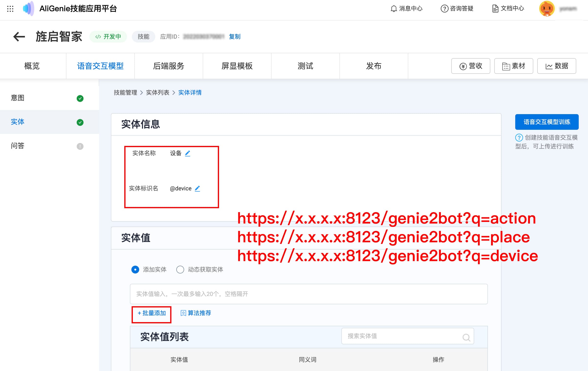Switch to the 测试 tab
The image size is (588, 371).
pos(305,66)
